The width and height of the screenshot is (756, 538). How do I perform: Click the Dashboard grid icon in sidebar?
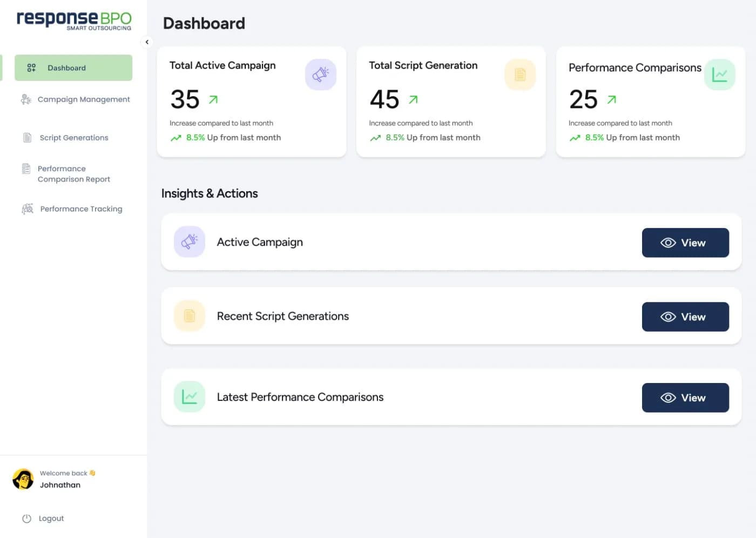(x=31, y=68)
